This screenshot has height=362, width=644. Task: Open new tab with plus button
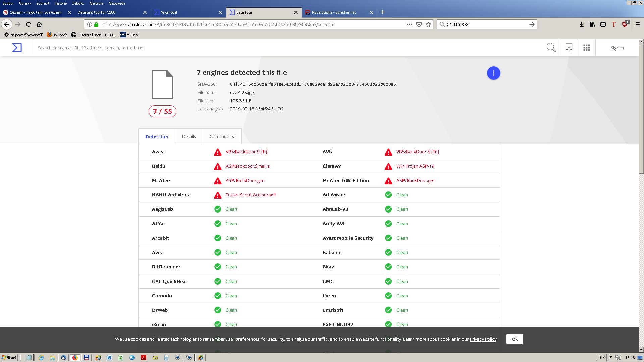click(383, 12)
